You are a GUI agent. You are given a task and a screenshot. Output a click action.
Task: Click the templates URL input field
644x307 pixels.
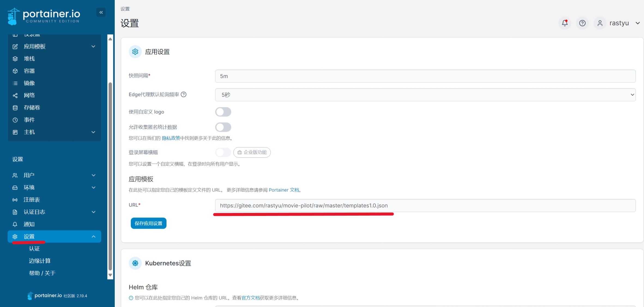point(425,206)
